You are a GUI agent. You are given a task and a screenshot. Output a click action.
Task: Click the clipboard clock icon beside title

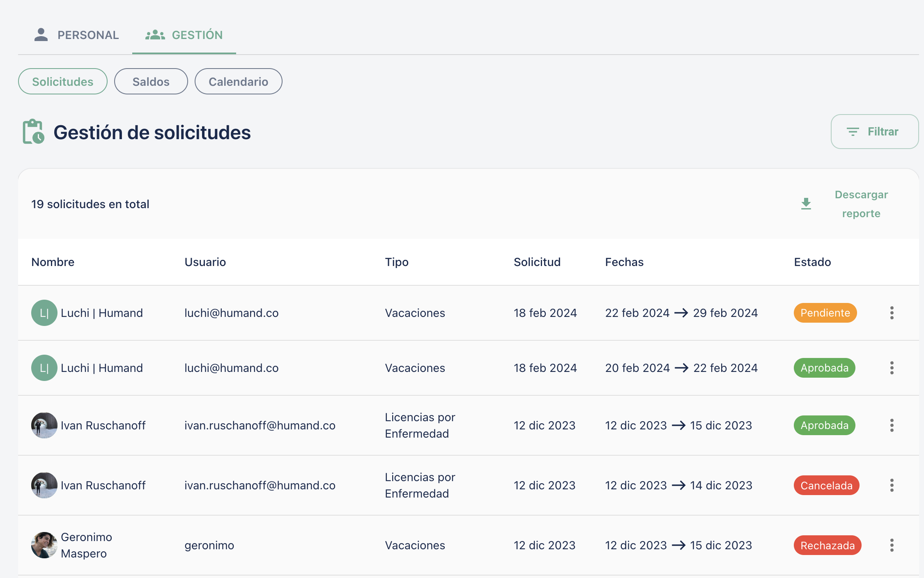[33, 132]
